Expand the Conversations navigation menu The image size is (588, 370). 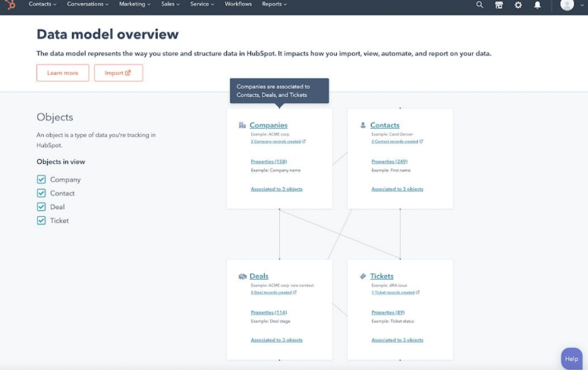88,4
